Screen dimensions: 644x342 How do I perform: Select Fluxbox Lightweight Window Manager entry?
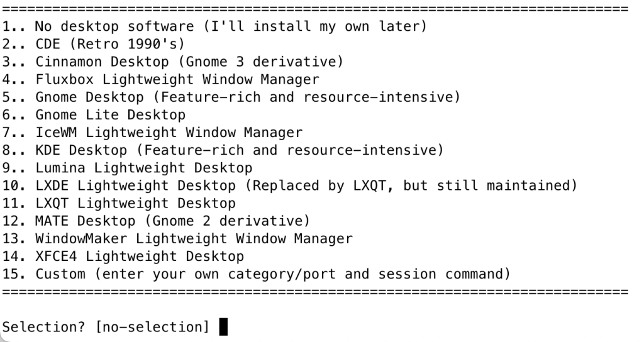160,80
